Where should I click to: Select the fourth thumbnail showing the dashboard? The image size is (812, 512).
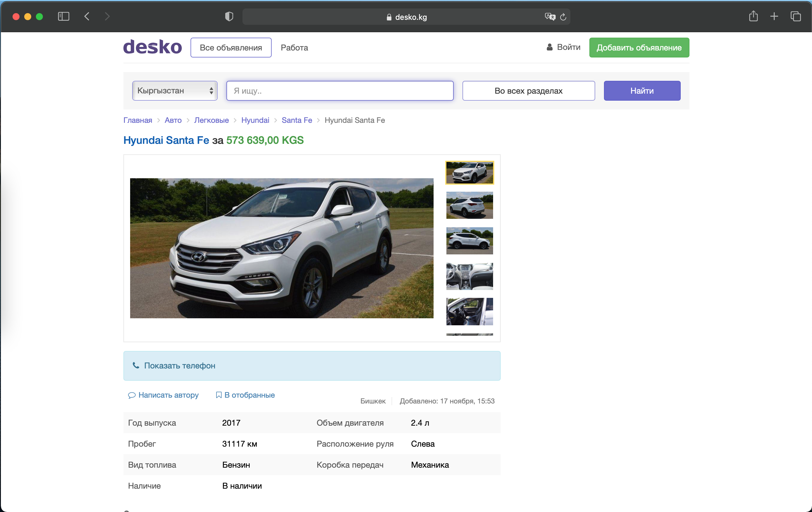[x=469, y=276]
